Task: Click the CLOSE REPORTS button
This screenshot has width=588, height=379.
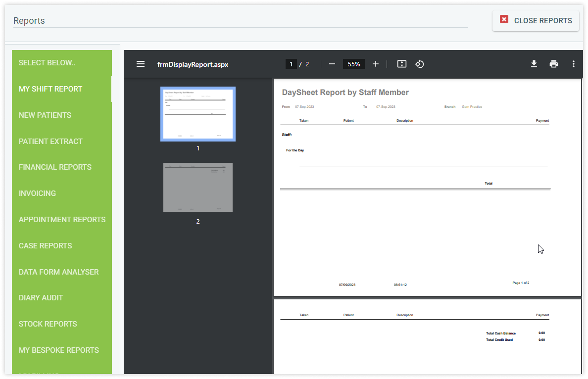Action: click(536, 21)
